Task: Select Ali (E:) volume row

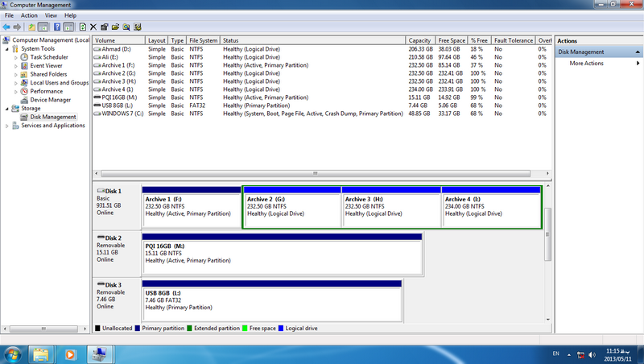Action: (x=321, y=57)
